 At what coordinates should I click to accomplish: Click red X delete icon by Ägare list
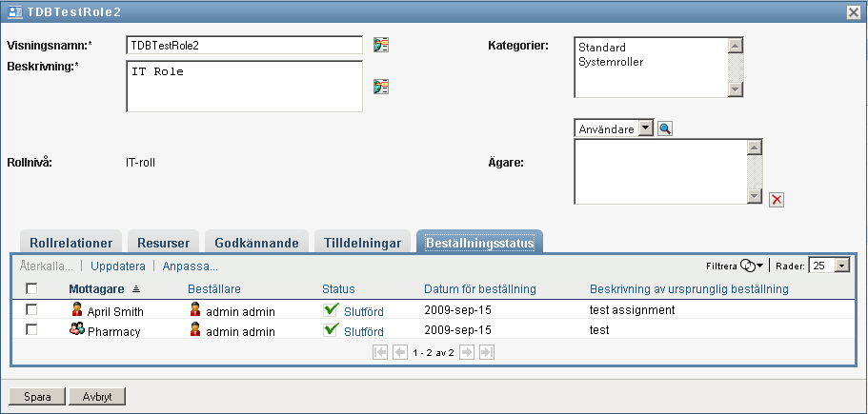point(777,199)
